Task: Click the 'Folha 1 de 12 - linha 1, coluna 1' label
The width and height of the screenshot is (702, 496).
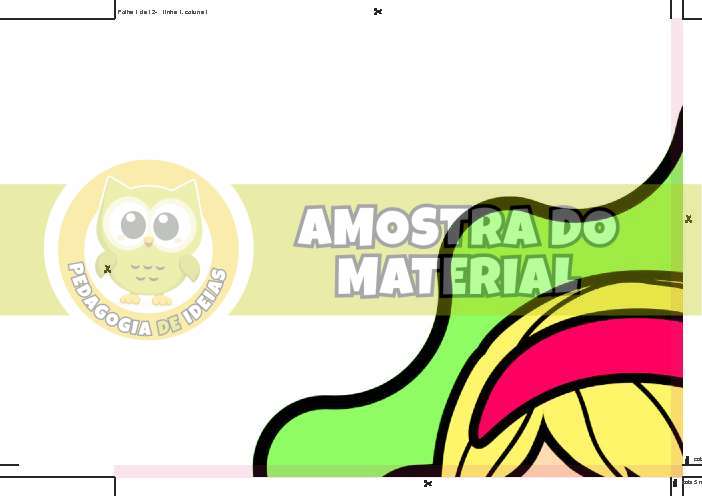Action: point(162,12)
